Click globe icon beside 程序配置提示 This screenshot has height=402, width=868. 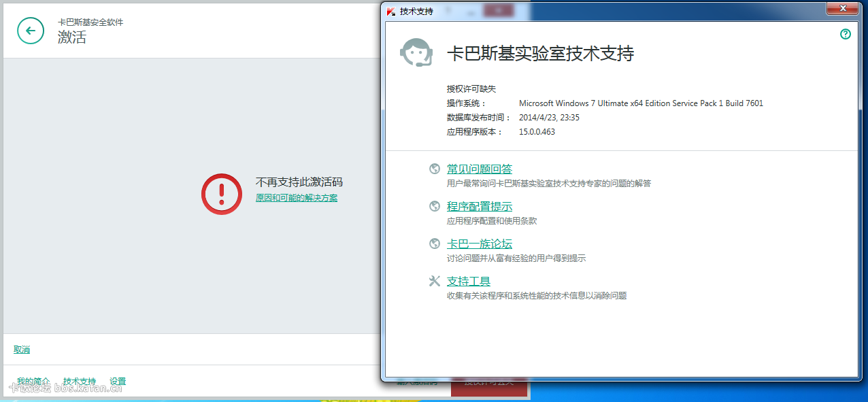tap(435, 206)
